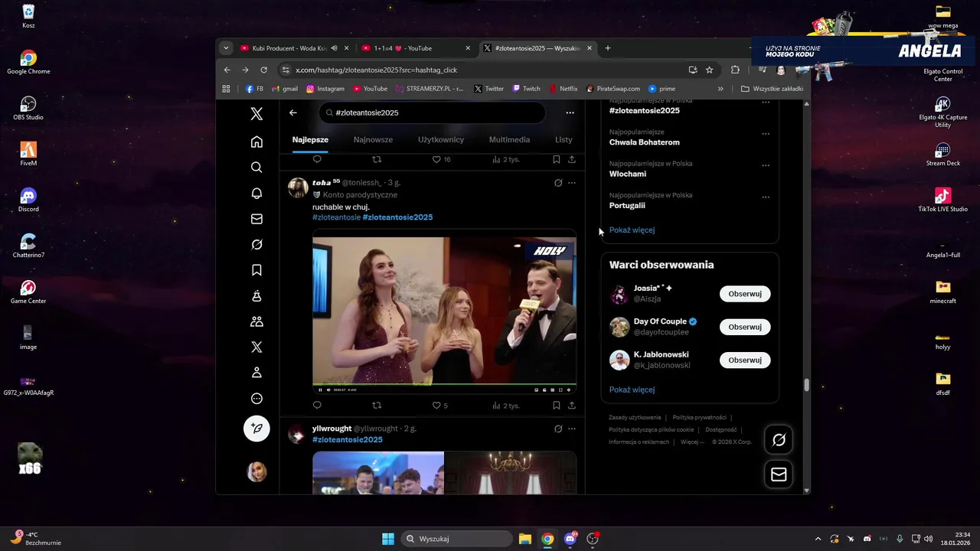Open the Twitch bookmark
Viewport: 980px width, 551px height.
tap(526, 89)
